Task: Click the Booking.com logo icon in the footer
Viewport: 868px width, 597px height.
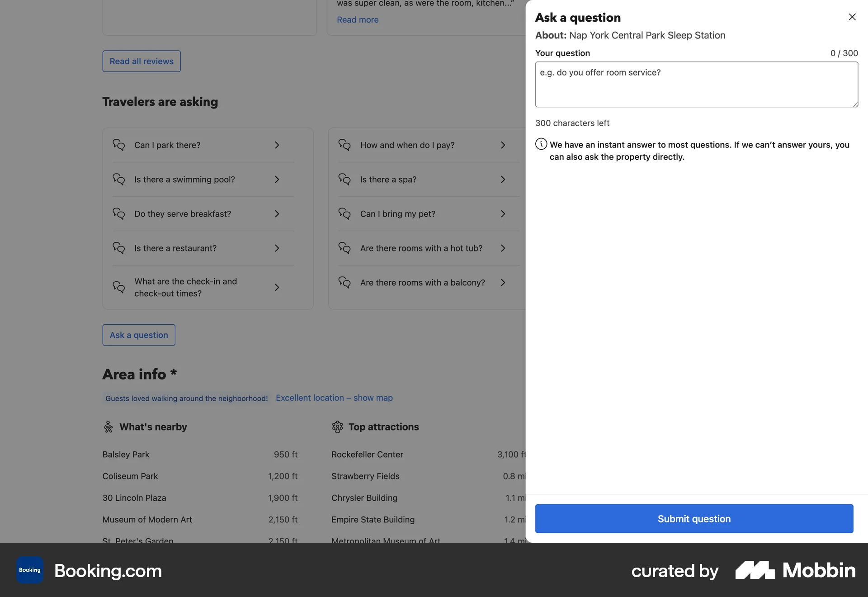Action: (x=29, y=570)
